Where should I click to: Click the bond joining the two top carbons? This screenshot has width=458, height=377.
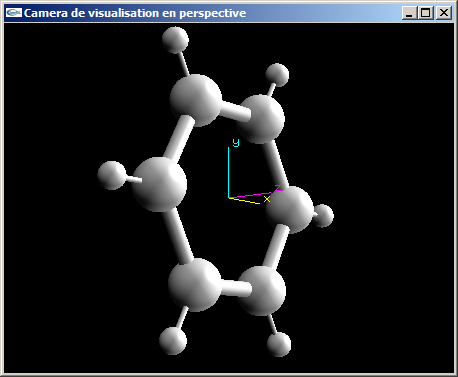235,111
